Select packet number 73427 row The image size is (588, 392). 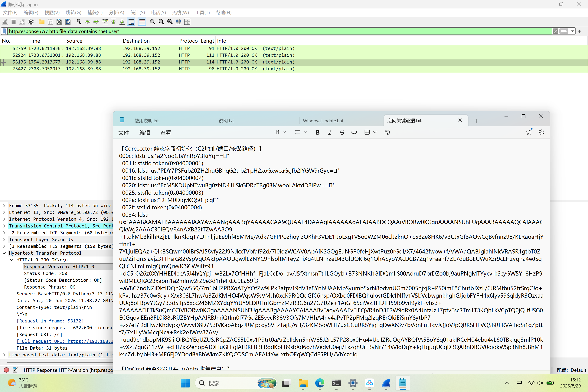[294, 69]
